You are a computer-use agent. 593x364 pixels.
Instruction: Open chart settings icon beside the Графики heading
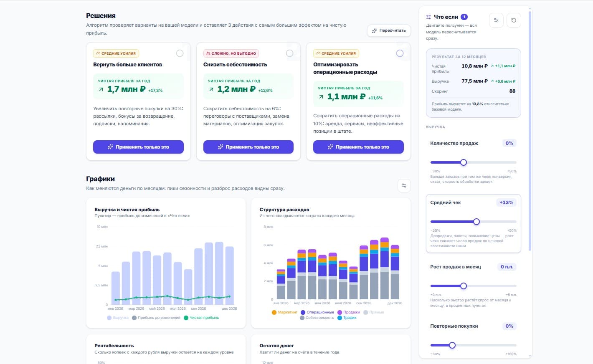[x=404, y=186]
